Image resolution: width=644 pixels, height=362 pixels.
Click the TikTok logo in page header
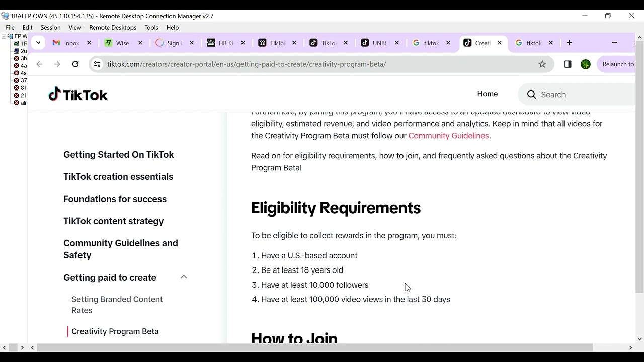tap(78, 95)
